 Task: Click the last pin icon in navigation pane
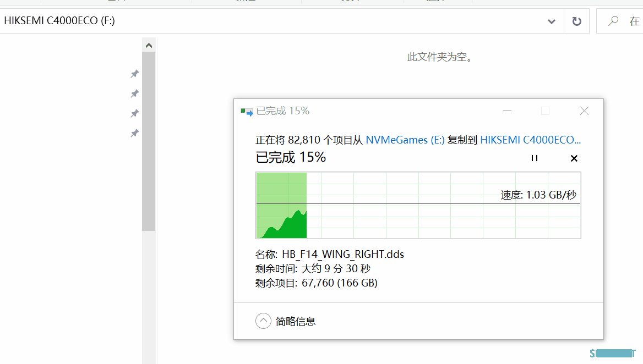[x=134, y=133]
